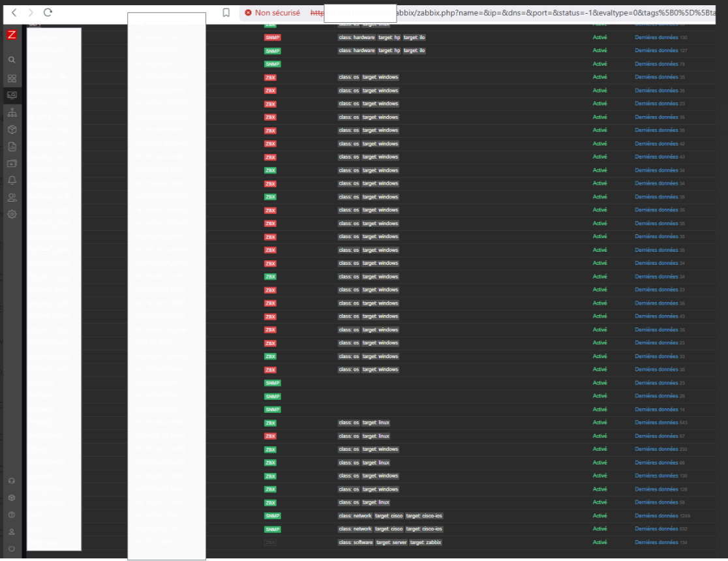Open Support headset icon in sidebar
Screen dimensions: 728x561
pos(12,481)
